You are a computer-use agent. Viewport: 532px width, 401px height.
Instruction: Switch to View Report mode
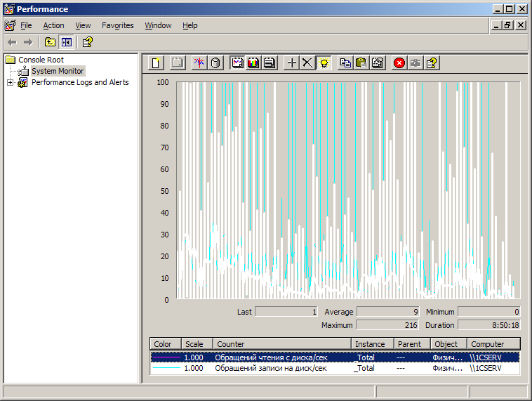click(x=269, y=63)
